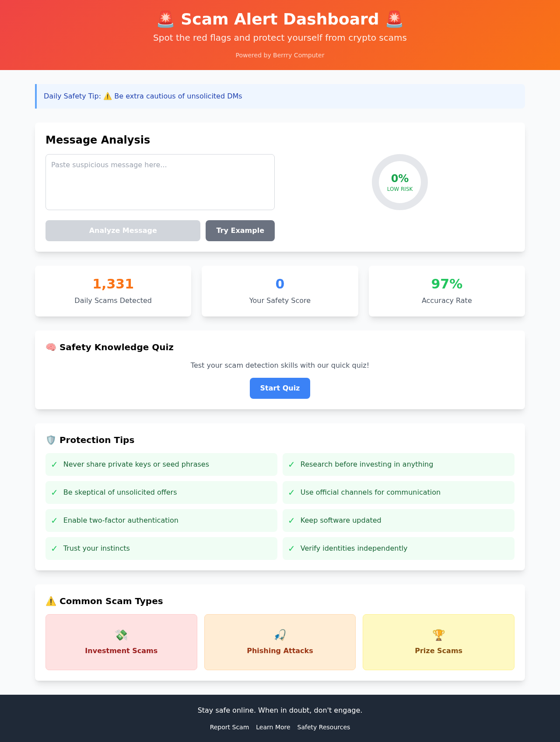The width and height of the screenshot is (560, 742).
Task: Focus the suspicious message text area
Action: (160, 182)
